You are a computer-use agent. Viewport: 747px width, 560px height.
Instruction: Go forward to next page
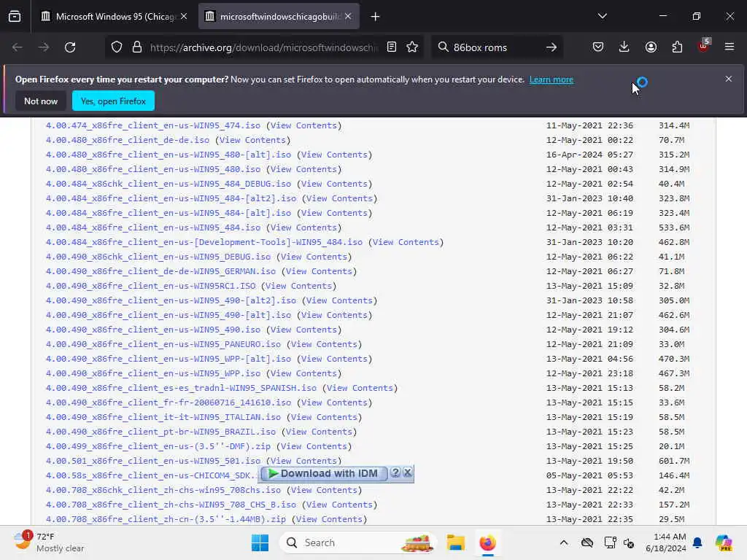point(43,47)
